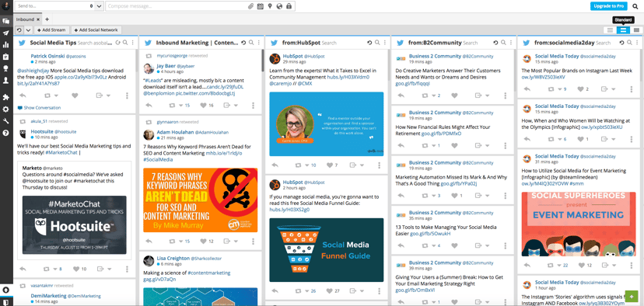This screenshot has width=644, height=306.
Task: Click the Add Stream button
Action: pos(51,30)
